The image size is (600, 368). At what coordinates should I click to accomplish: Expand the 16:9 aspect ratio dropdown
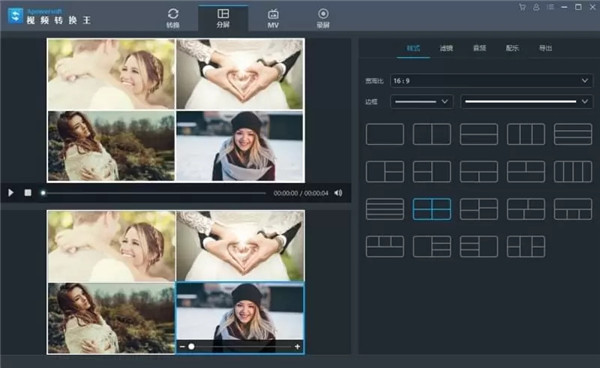pyautogui.click(x=491, y=81)
